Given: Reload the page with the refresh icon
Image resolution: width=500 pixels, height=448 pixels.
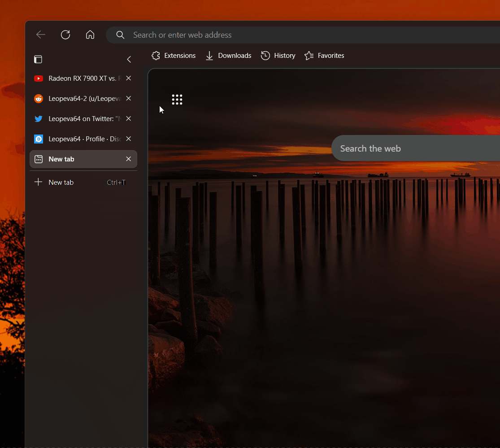Looking at the screenshot, I should pos(65,35).
